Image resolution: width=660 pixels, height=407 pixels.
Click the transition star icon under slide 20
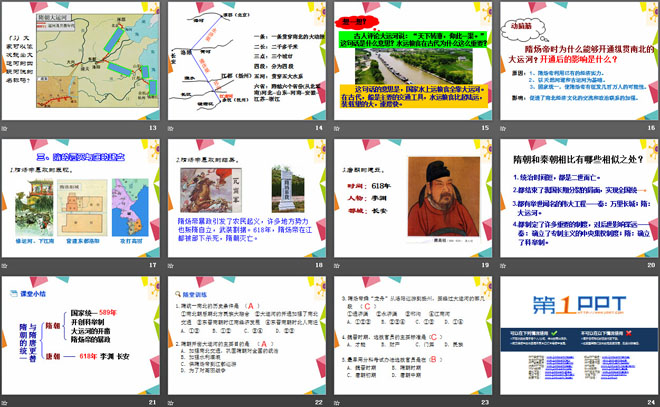(503, 266)
